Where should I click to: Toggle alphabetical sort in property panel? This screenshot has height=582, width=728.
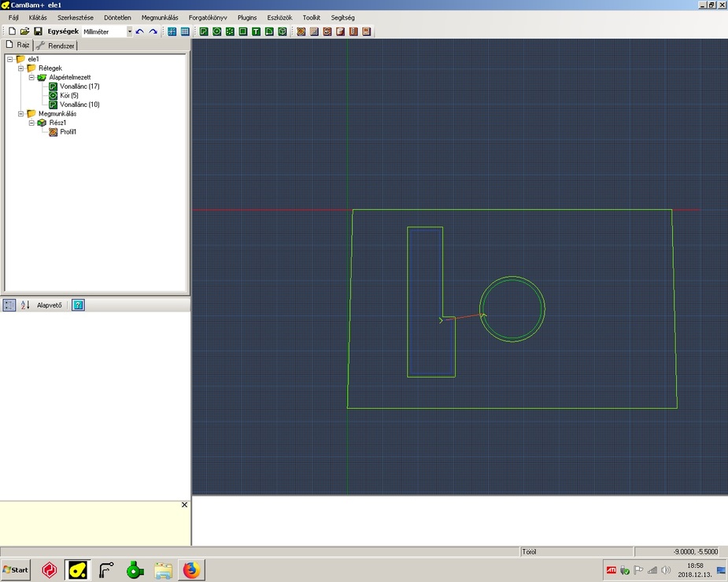coord(24,305)
